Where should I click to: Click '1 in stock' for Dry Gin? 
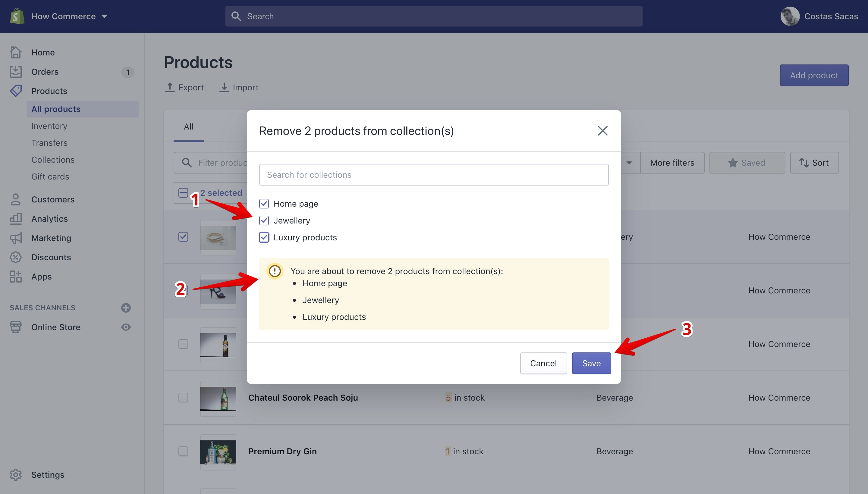(x=464, y=451)
